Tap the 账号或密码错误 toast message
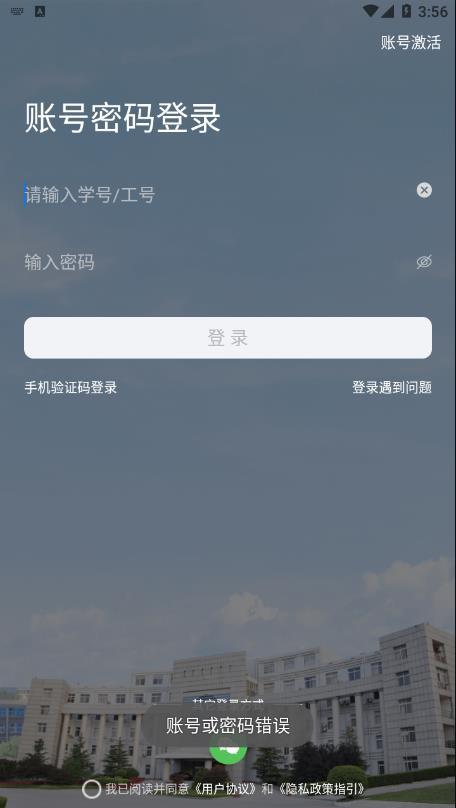456x808 pixels. click(228, 726)
